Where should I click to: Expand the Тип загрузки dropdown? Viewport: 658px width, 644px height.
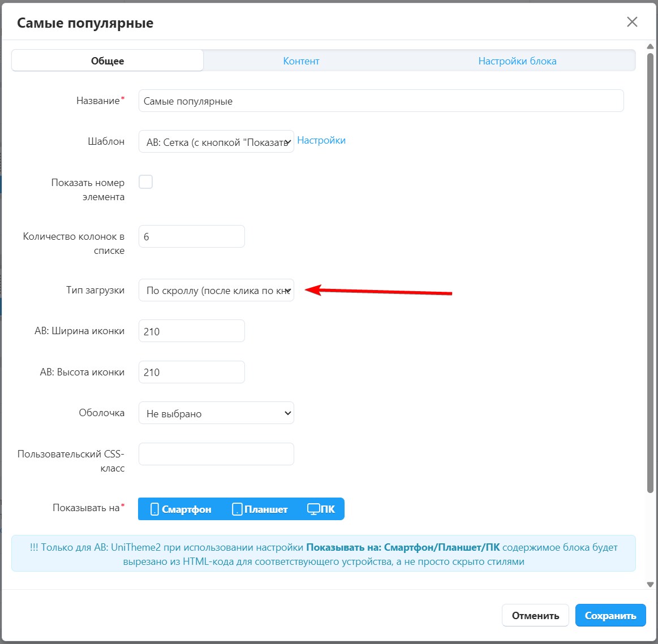coord(216,291)
